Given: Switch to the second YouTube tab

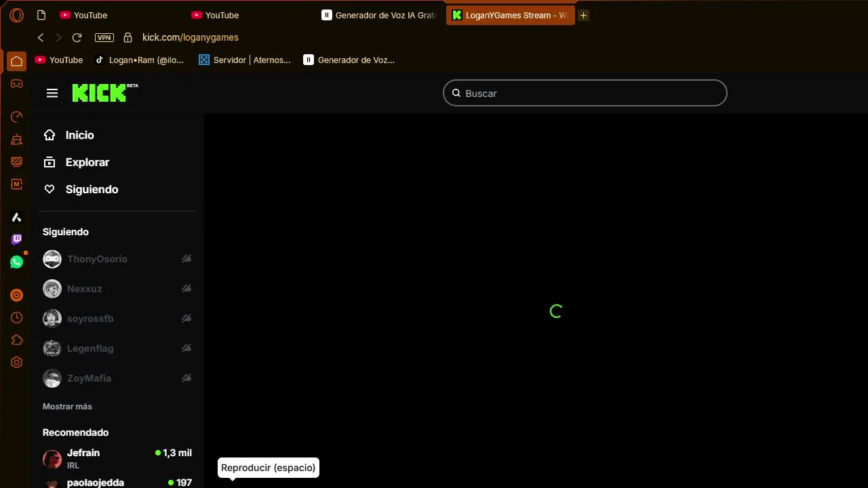Looking at the screenshot, I should click(215, 15).
